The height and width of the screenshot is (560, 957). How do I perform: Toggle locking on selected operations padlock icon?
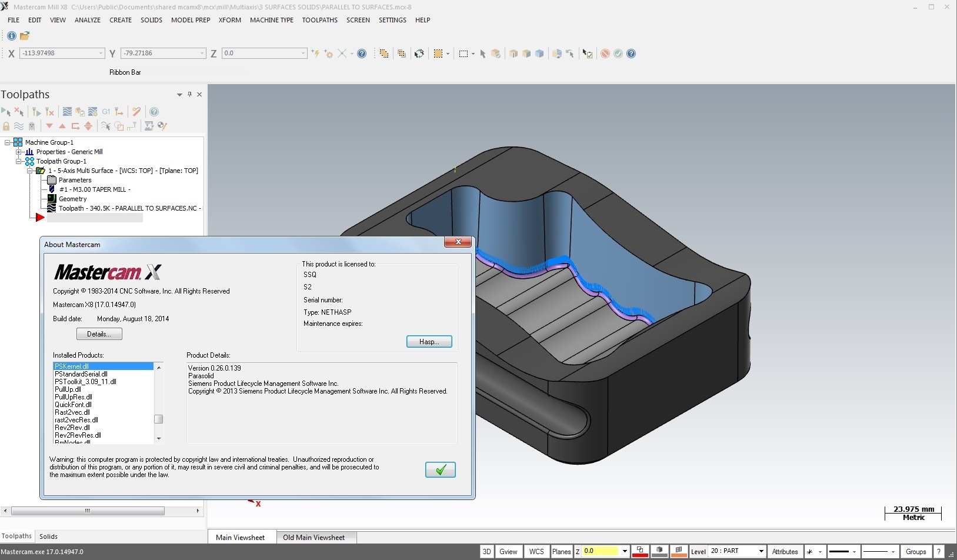(x=6, y=126)
